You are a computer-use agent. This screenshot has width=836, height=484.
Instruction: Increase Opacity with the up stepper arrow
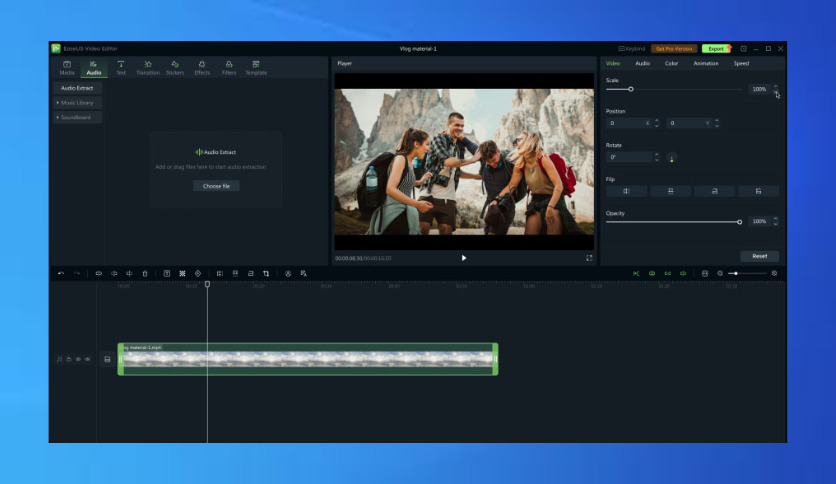tap(775, 219)
